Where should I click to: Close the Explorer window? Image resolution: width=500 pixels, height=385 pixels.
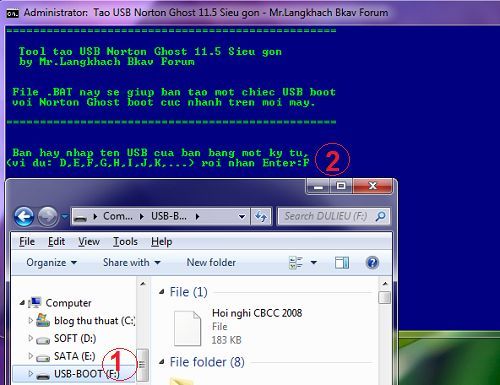[x=372, y=186]
